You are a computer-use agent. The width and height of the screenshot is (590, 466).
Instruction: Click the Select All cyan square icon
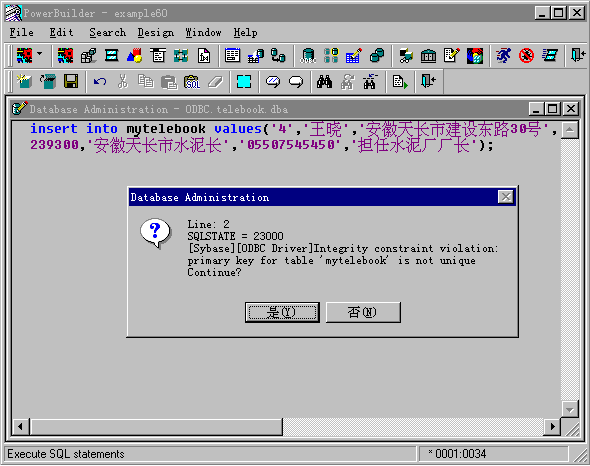click(x=244, y=81)
